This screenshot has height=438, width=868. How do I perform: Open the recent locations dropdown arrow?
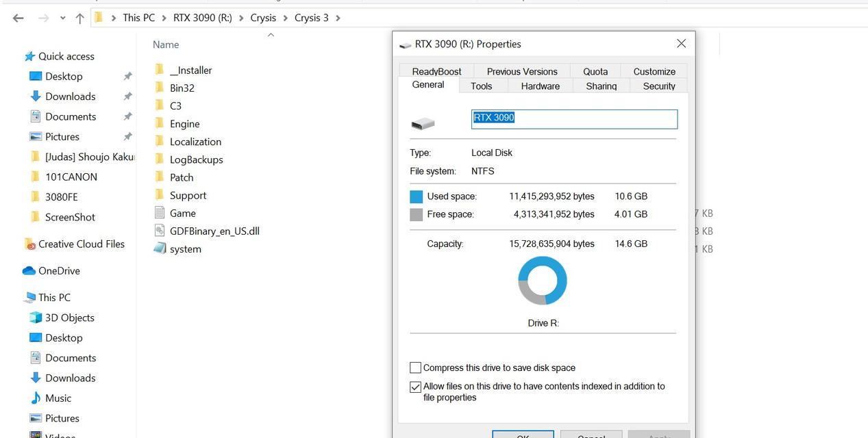tap(62, 18)
